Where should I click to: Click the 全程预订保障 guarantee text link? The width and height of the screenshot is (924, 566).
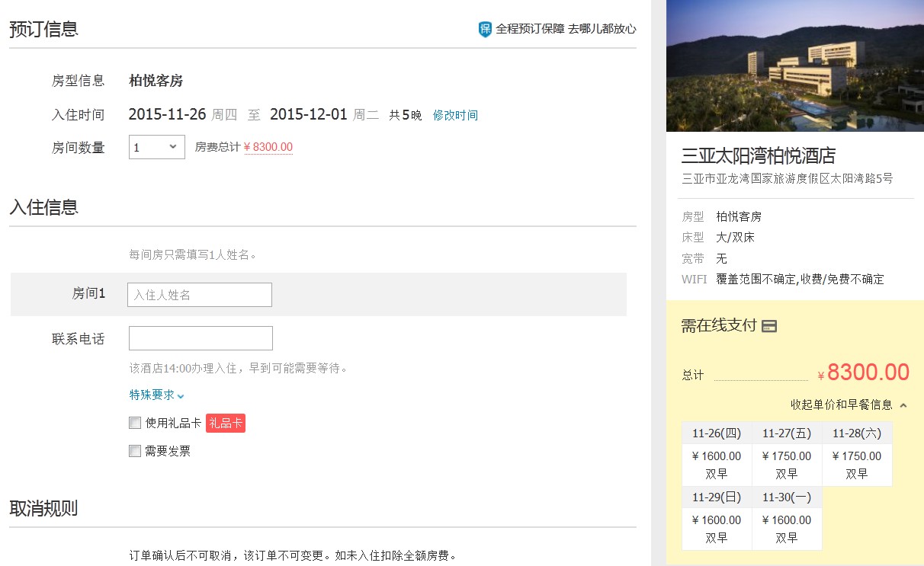point(566,29)
